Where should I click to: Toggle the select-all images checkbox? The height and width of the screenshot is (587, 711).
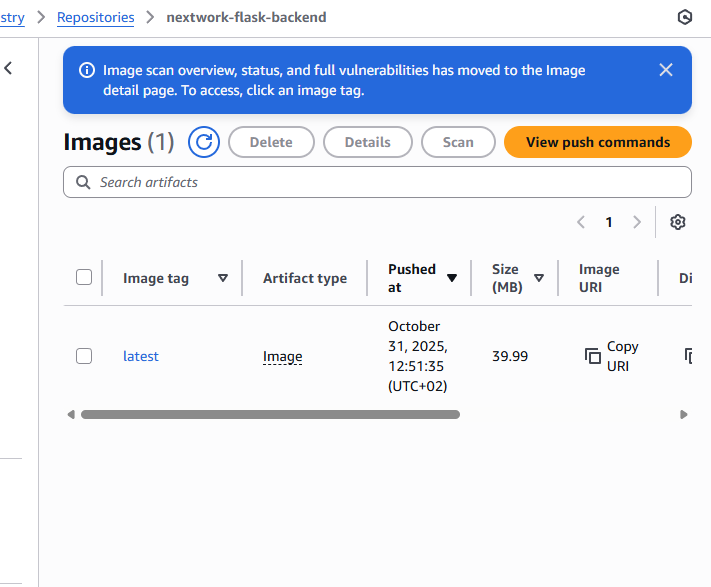click(x=84, y=277)
